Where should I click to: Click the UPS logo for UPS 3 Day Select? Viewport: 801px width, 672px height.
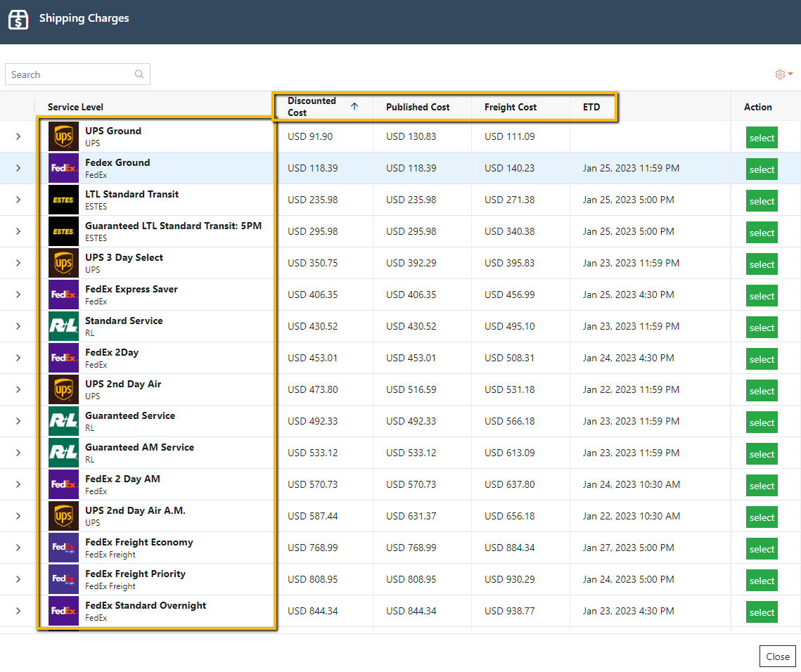click(x=63, y=263)
